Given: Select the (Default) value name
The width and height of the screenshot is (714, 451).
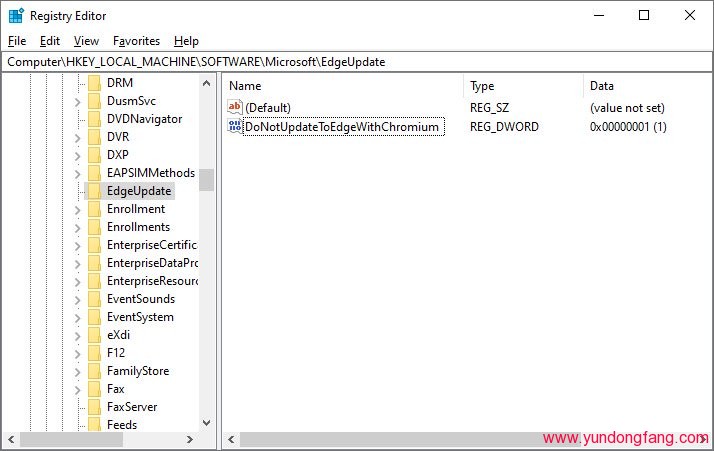Looking at the screenshot, I should [268, 108].
